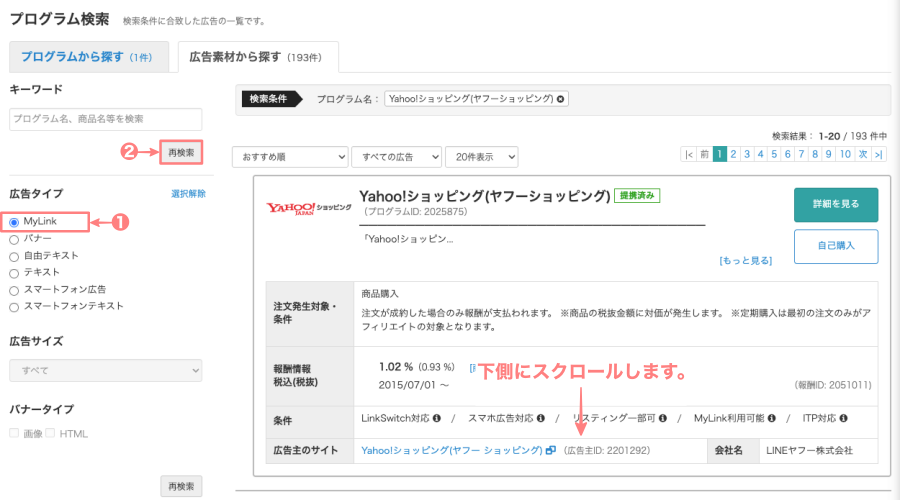
Task: Click 次 next page link
Action: pos(863,154)
